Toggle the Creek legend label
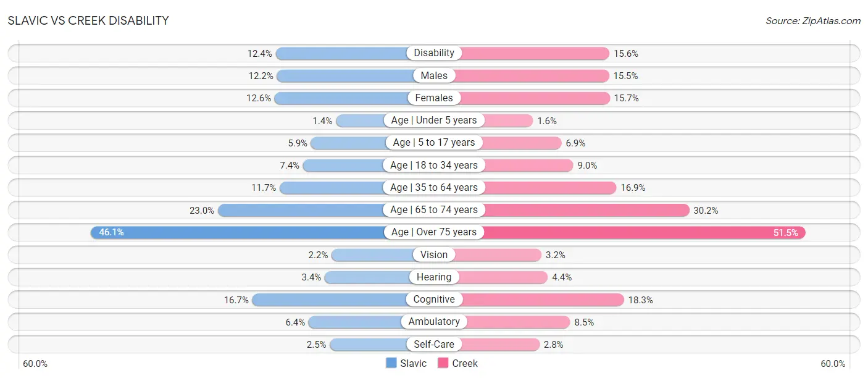This screenshot has width=868, height=378. 465,363
